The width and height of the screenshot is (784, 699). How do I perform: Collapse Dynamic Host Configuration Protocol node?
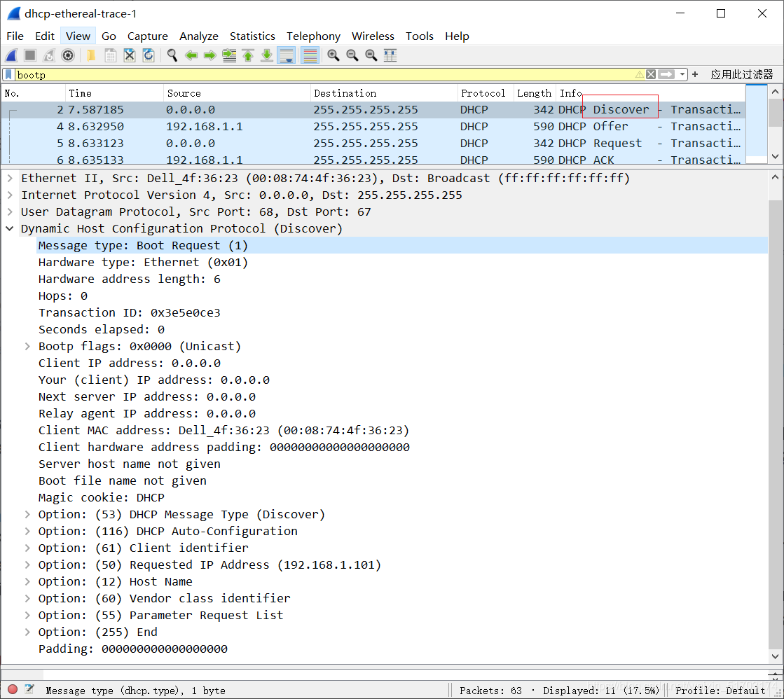coord(10,228)
